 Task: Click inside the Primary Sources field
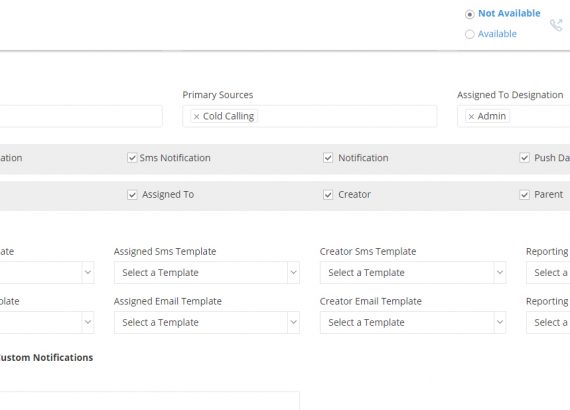(310, 116)
